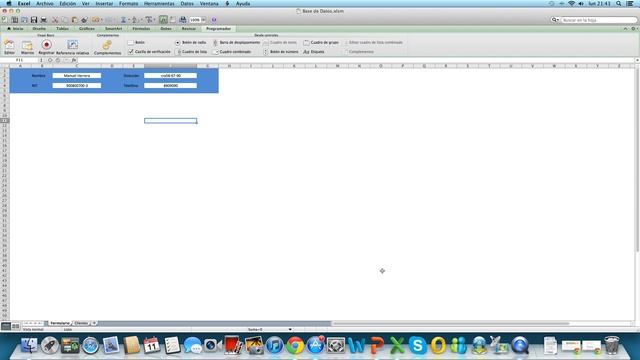Image resolution: width=640 pixels, height=360 pixels.
Task: Insert a Casilla de verificación checkbox control
Action: (x=149, y=52)
